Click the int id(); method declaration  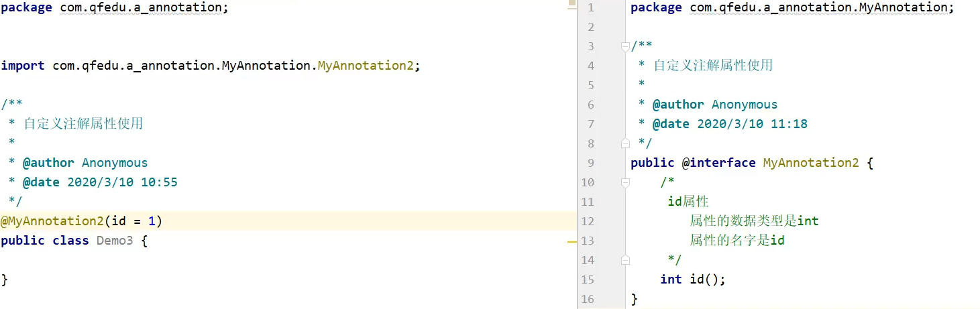click(x=693, y=280)
